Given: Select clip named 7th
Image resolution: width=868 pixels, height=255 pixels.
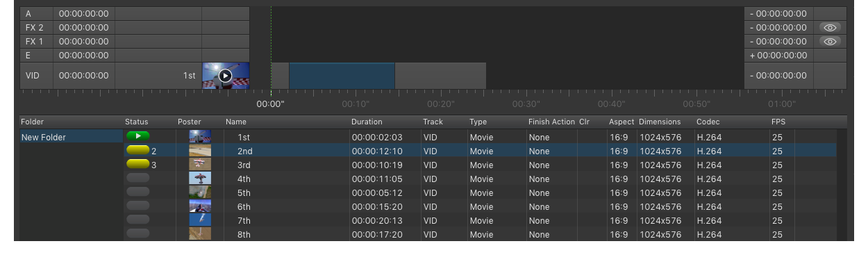Looking at the screenshot, I should (244, 221).
